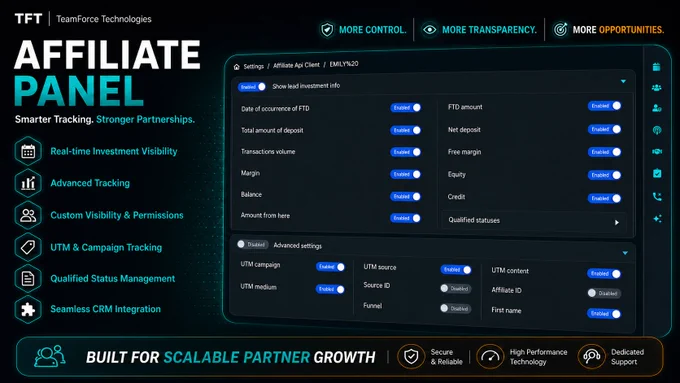The width and height of the screenshot is (680, 383).
Task: Enable the Advanced settings toggle
Action: [x=252, y=245]
